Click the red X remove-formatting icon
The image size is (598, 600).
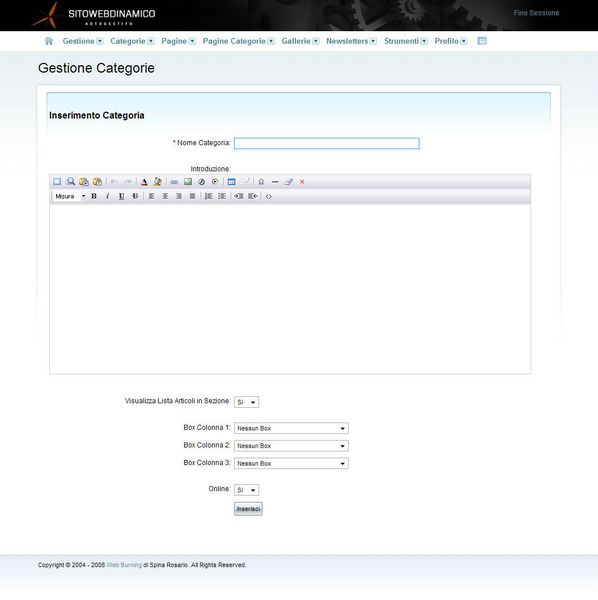pyautogui.click(x=302, y=182)
